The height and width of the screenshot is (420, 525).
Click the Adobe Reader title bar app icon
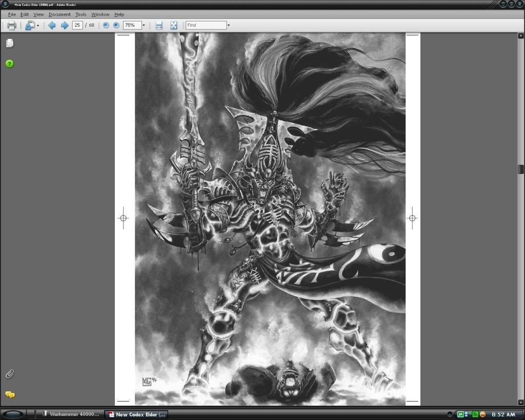click(x=5, y=4)
